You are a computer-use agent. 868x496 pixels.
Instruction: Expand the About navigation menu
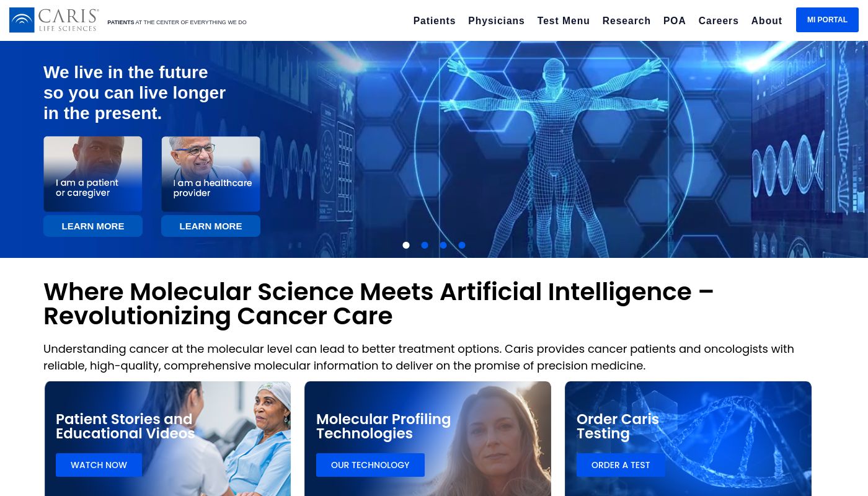[766, 20]
